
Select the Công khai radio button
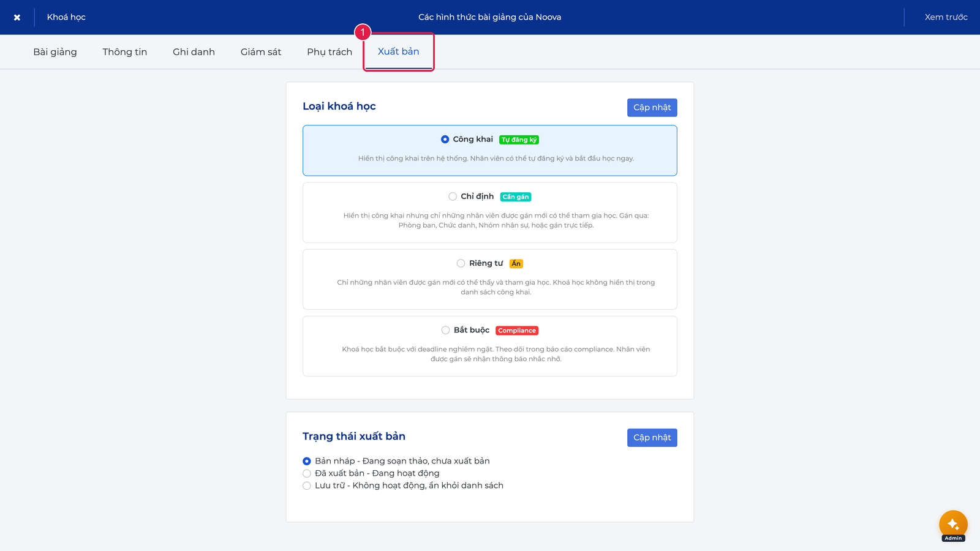coord(445,140)
